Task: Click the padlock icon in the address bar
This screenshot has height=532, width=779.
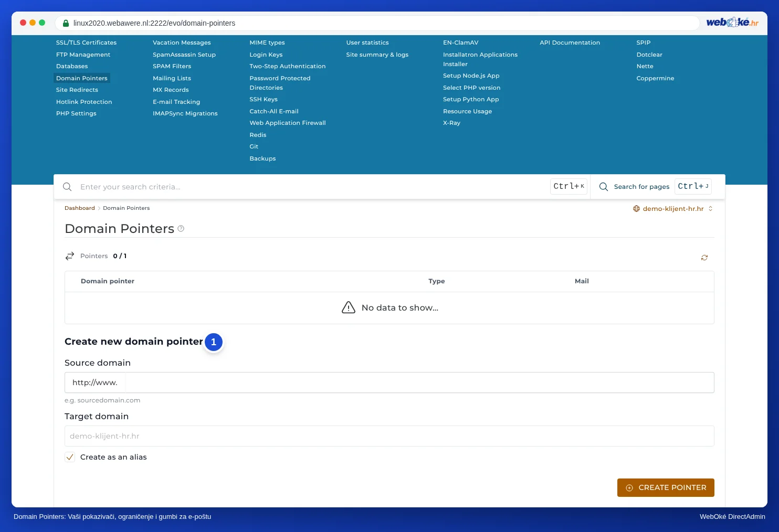Action: [x=66, y=23]
